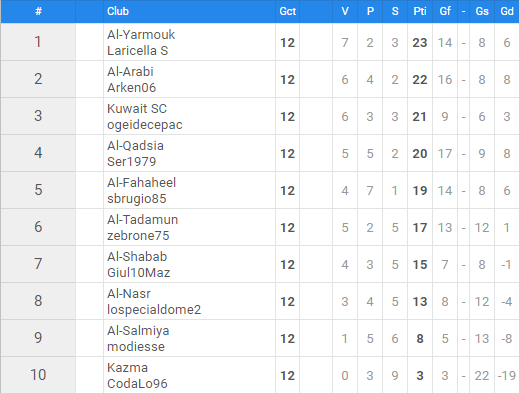
Task: Click the # rank column header
Action: [38, 11]
